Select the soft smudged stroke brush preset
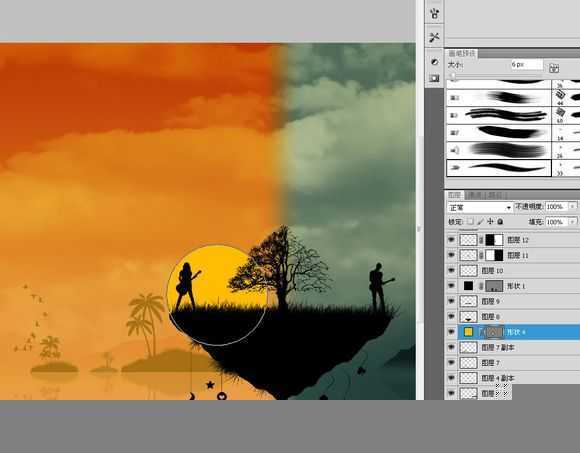The height and width of the screenshot is (453, 580). pyautogui.click(x=499, y=98)
